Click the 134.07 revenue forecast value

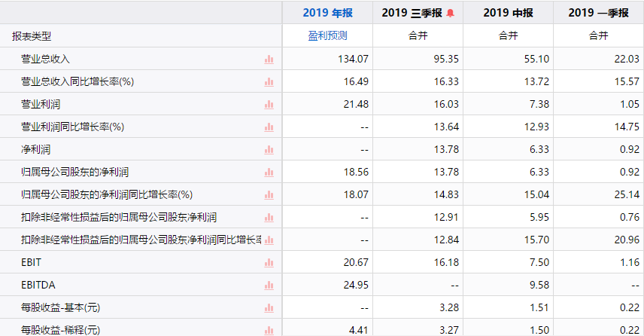pos(353,59)
